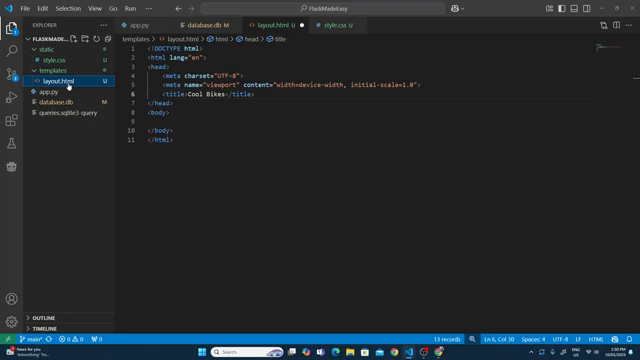
Task: Change the HTML language mode
Action: click(596, 339)
